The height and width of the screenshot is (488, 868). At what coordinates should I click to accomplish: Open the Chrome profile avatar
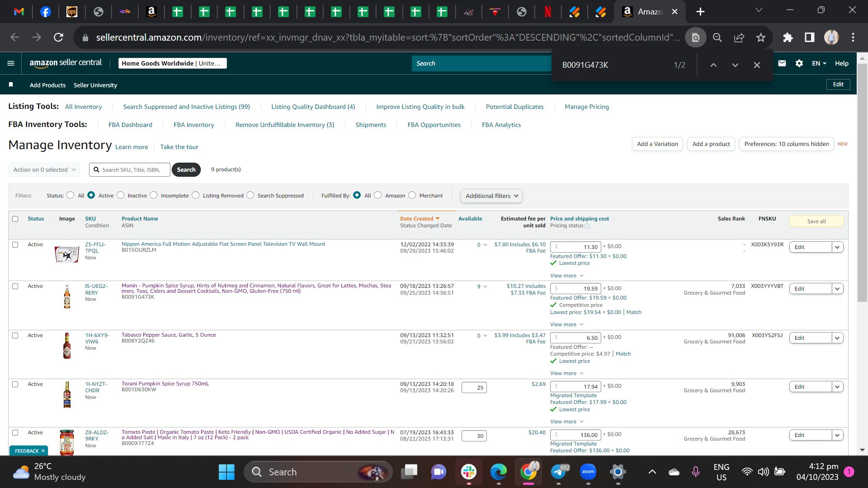[831, 38]
